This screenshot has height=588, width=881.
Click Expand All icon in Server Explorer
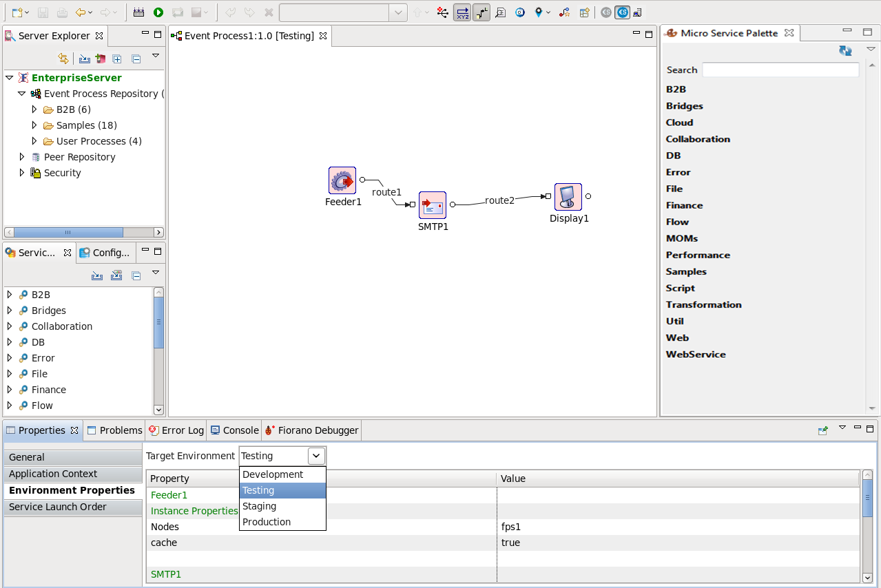[117, 59]
